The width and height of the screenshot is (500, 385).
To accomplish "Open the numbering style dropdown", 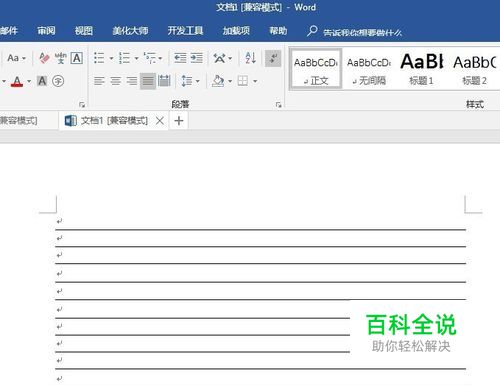I will point(137,58).
